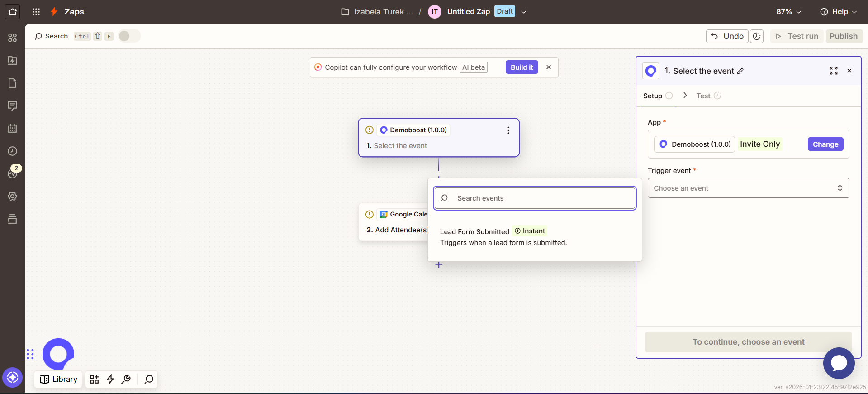The width and height of the screenshot is (868, 394).
Task: Close the step editor panel
Action: click(849, 71)
